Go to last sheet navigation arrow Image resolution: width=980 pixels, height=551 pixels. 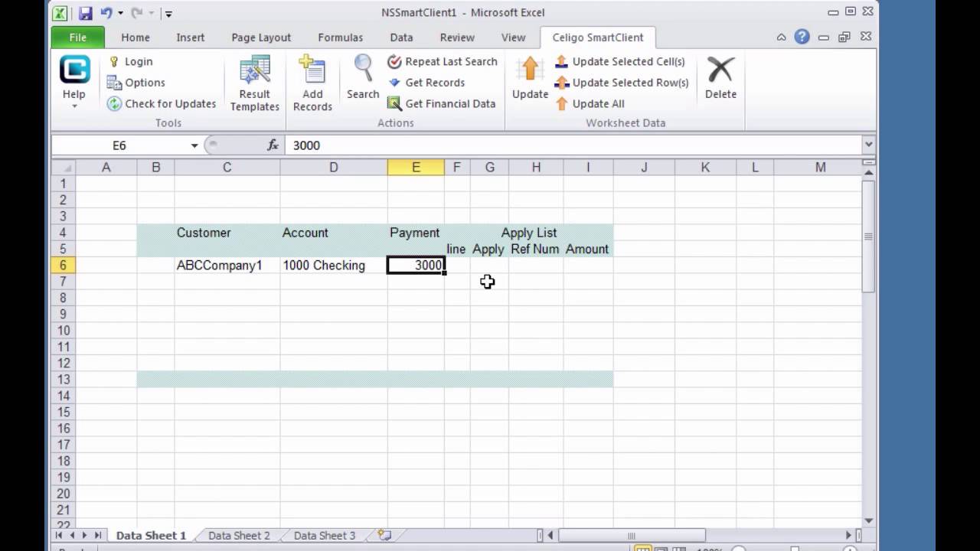click(x=98, y=536)
